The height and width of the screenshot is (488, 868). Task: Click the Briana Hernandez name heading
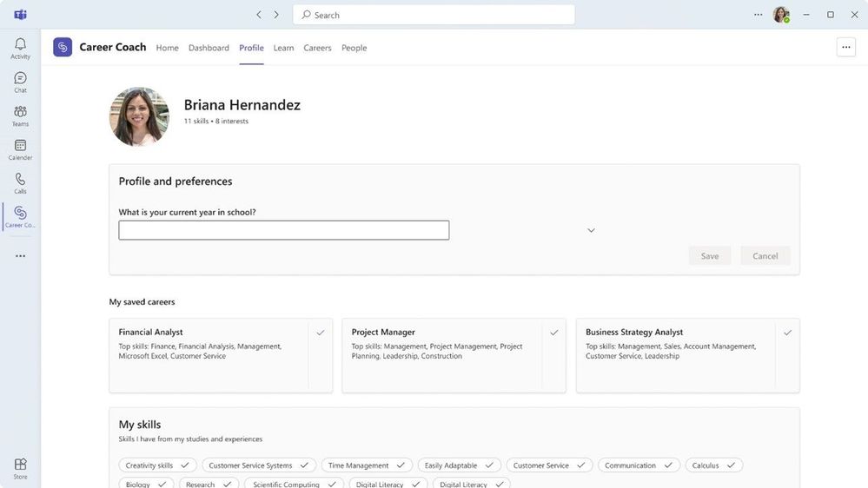[x=242, y=104]
